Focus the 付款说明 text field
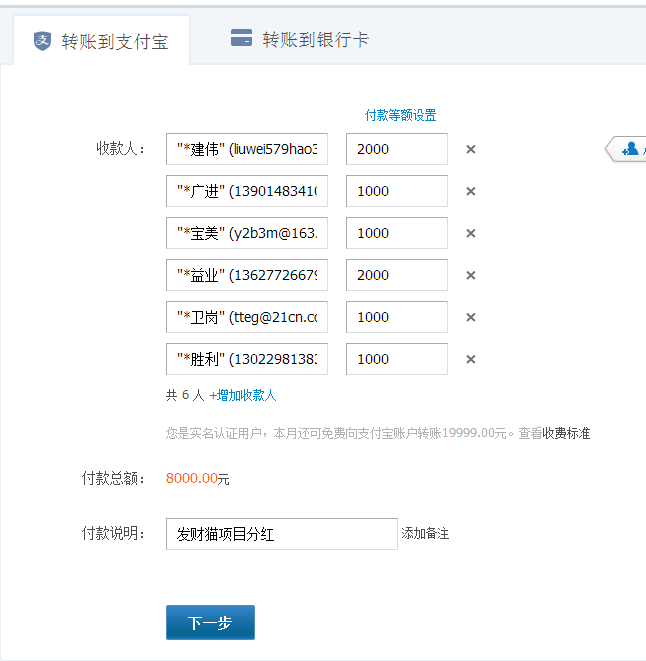Viewport: 646px width, 661px height. pyautogui.click(x=281, y=534)
